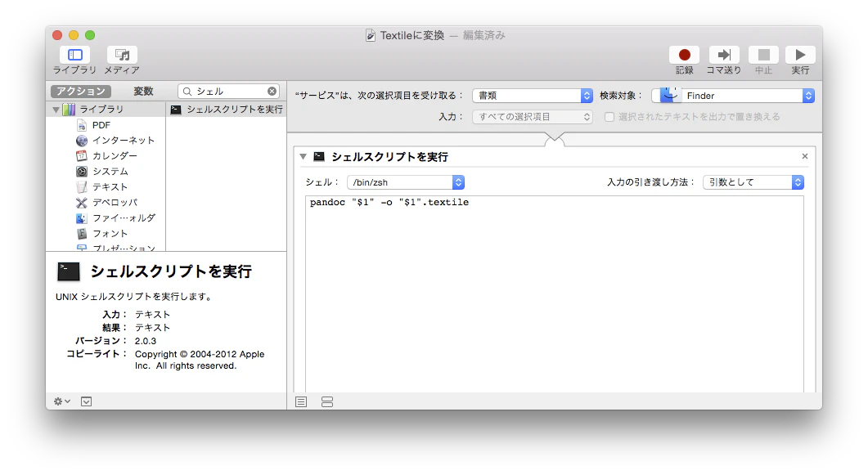Switch to the アクション tab
Viewport: 868px width, 475px height.
tap(81, 92)
